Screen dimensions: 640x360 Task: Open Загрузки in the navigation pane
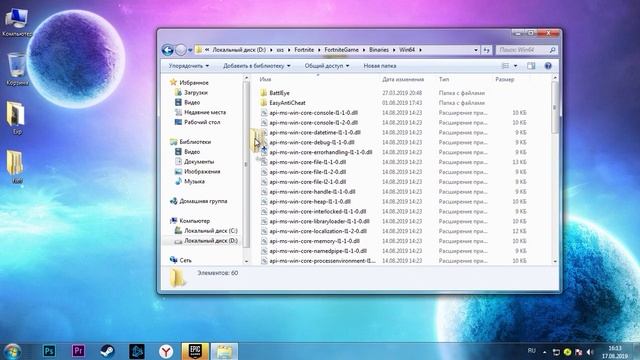[196, 93]
